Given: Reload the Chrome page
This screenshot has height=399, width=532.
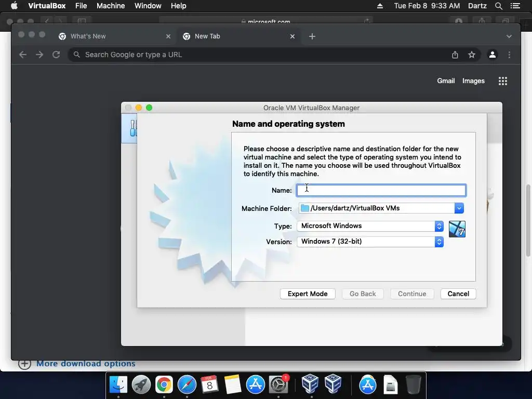Looking at the screenshot, I should pos(56,55).
